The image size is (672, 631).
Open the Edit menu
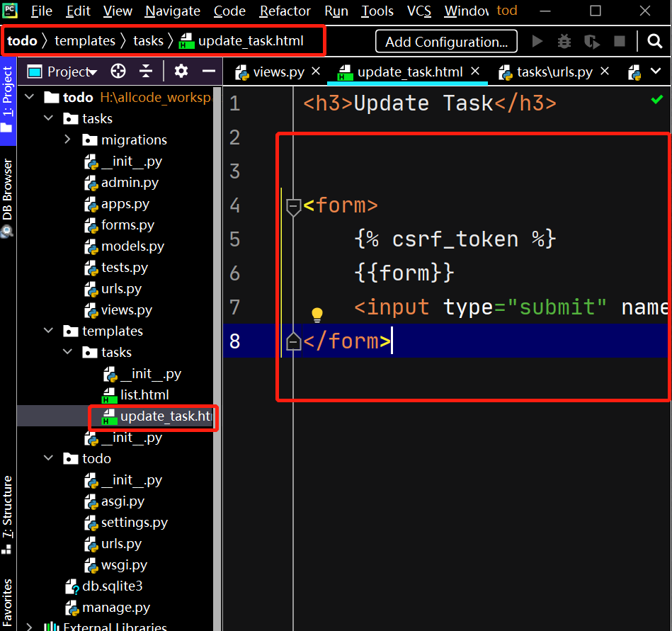78,11
